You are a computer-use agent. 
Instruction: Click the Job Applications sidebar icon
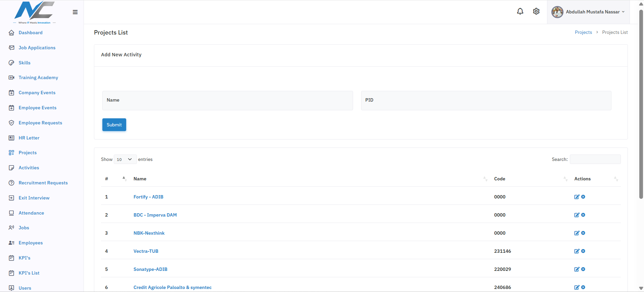[11, 48]
